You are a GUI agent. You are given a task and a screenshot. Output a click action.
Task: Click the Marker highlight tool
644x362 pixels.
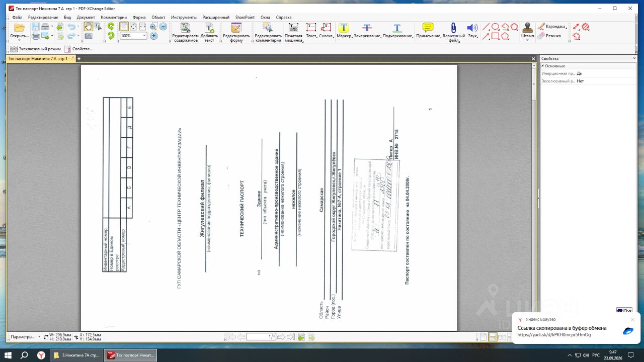(344, 31)
